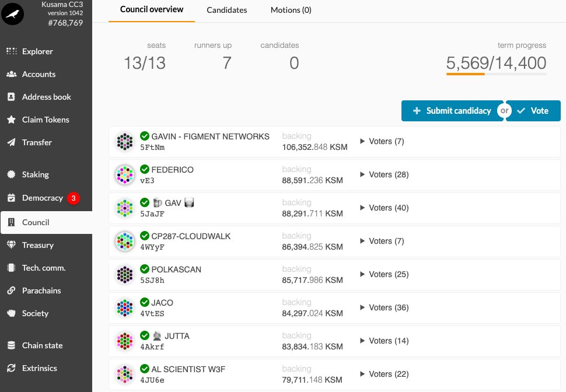
Task: Click the Transfer paper plane icon
Action: tap(12, 142)
